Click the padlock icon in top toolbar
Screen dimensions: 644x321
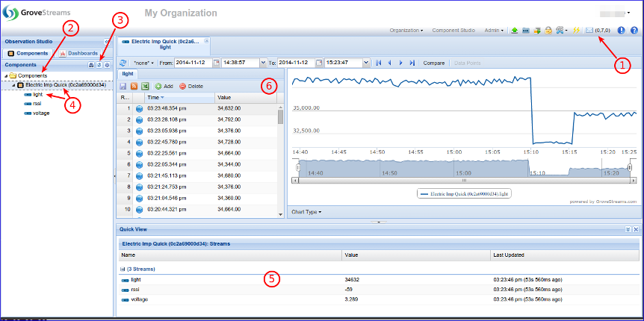click(548, 31)
